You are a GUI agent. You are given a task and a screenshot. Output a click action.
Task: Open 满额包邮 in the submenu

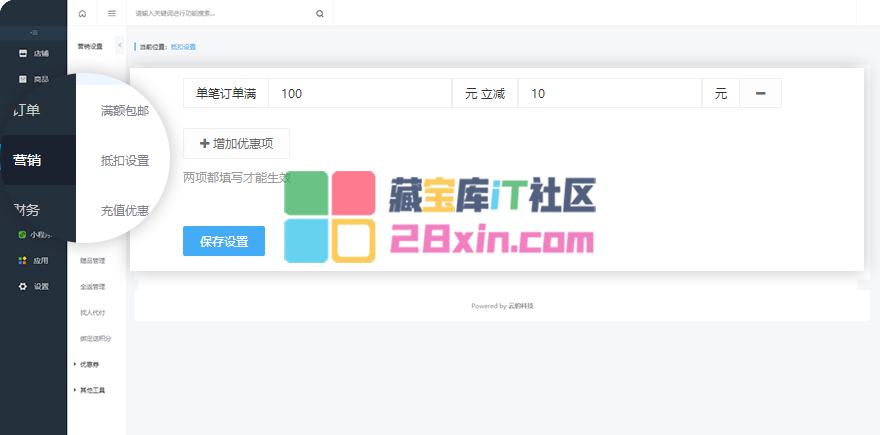pyautogui.click(x=125, y=111)
